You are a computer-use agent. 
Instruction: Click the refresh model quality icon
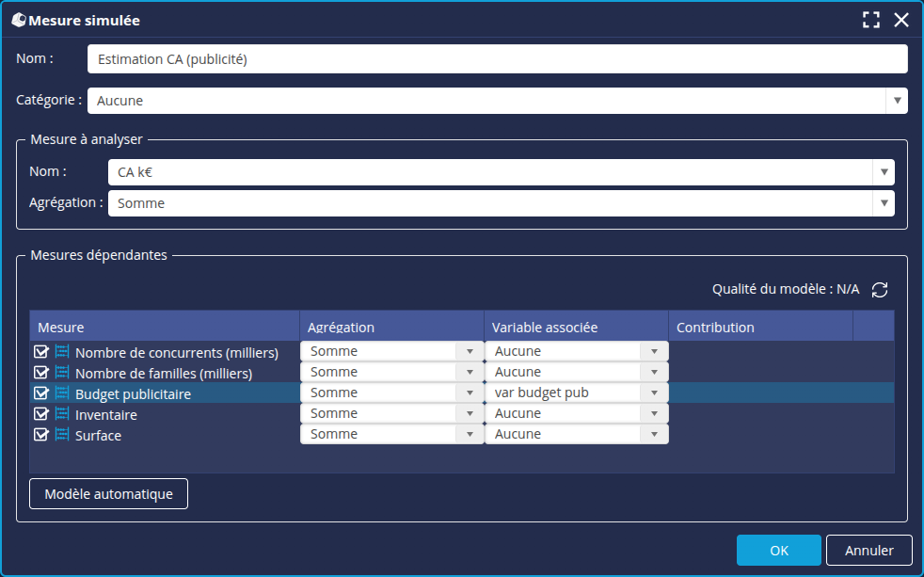pos(880,290)
